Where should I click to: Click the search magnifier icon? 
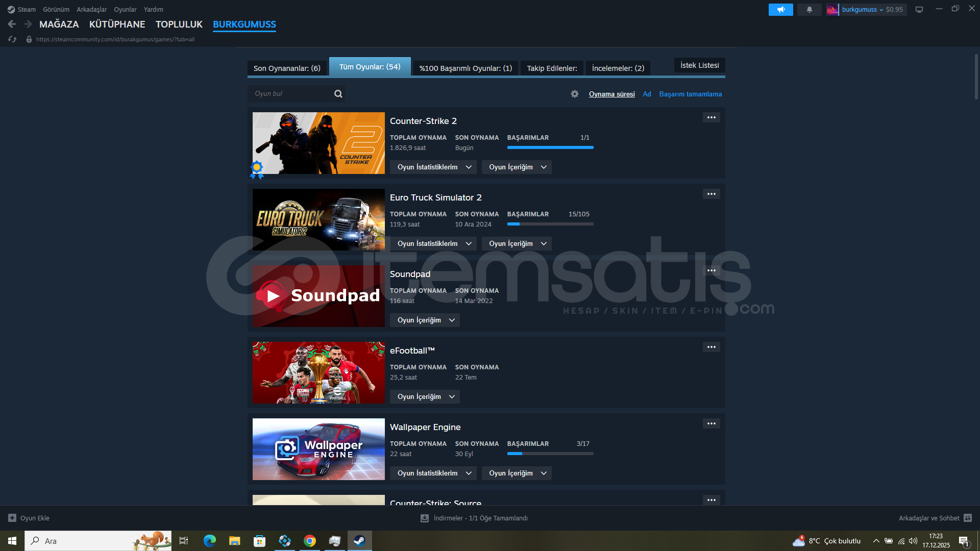coord(338,94)
